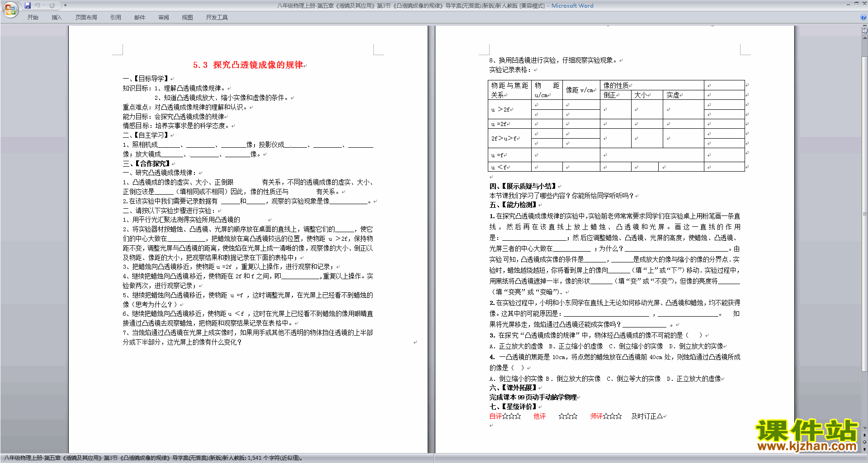
Task: Open the 审阅 ribbon tab
Action: pyautogui.click(x=164, y=18)
